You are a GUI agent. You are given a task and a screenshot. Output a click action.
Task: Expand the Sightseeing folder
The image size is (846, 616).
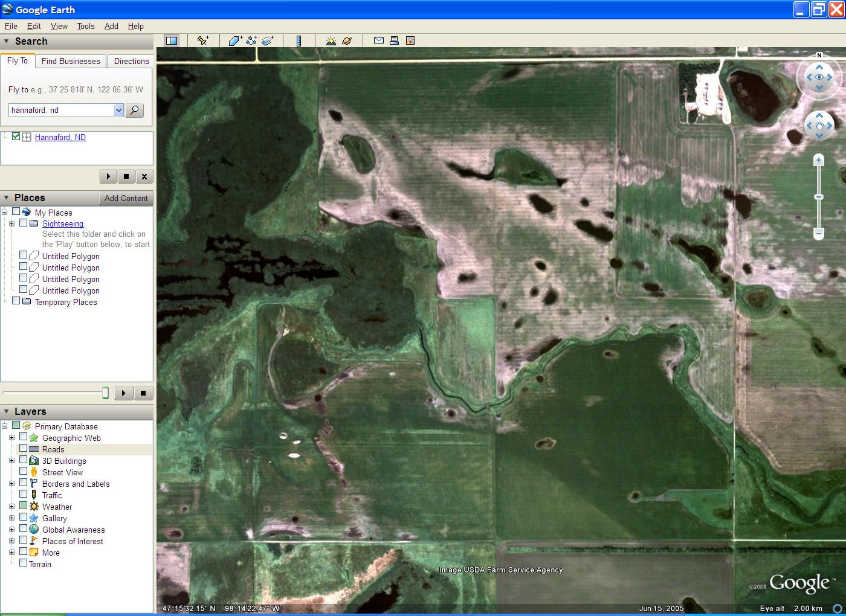[11, 223]
